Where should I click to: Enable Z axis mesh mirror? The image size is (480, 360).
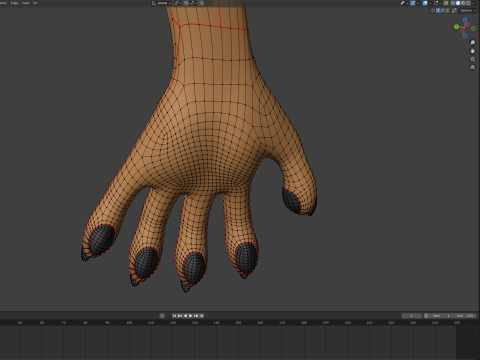click(x=448, y=10)
